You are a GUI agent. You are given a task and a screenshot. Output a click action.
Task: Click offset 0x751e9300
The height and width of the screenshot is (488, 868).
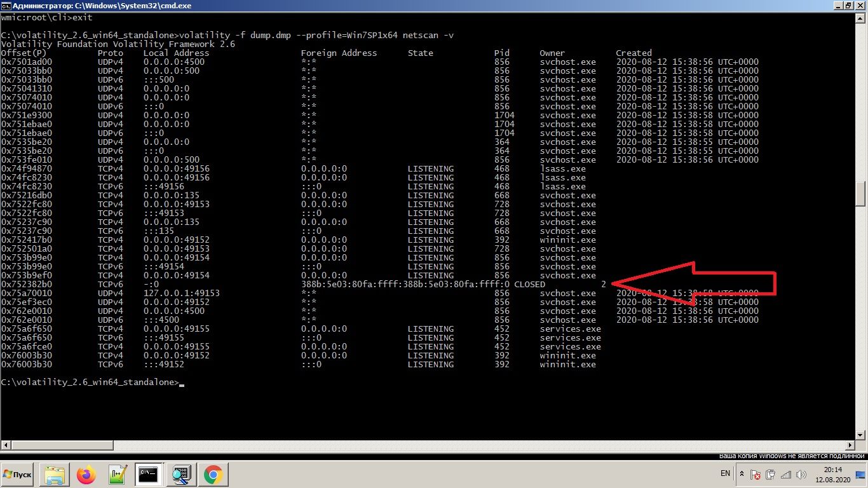(x=27, y=115)
